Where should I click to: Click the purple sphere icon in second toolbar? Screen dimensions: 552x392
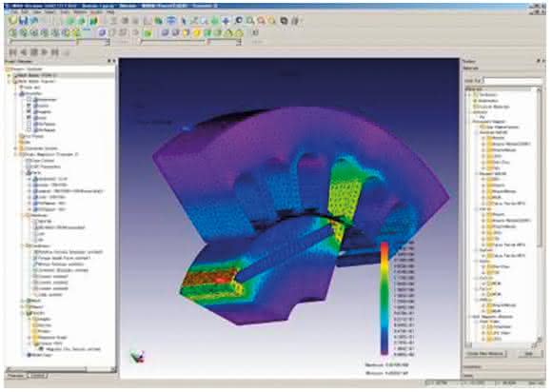tap(102, 33)
